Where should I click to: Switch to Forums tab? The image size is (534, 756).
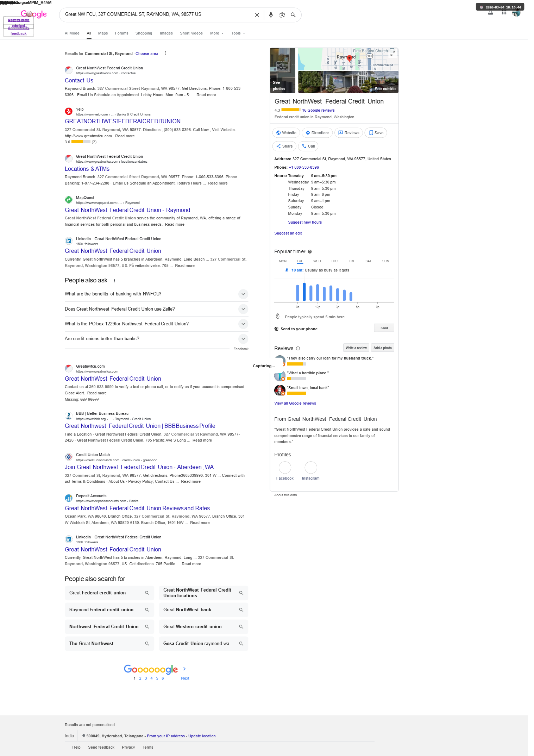(x=121, y=33)
